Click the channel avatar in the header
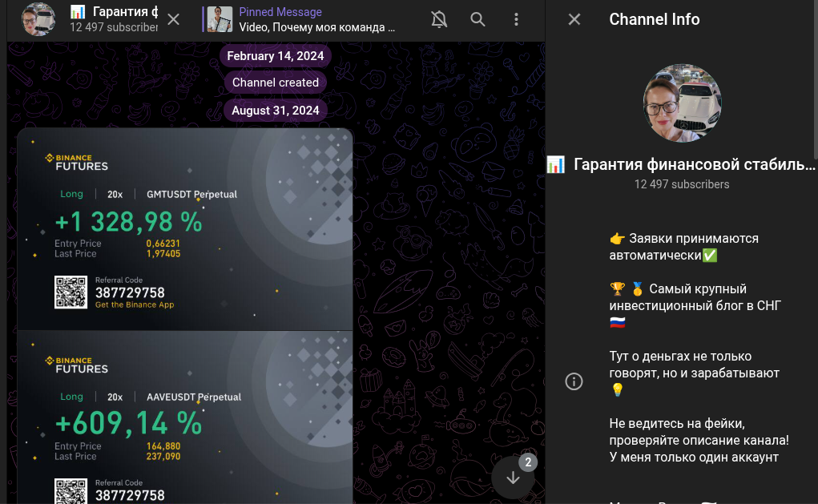The image size is (818, 504). click(38, 19)
